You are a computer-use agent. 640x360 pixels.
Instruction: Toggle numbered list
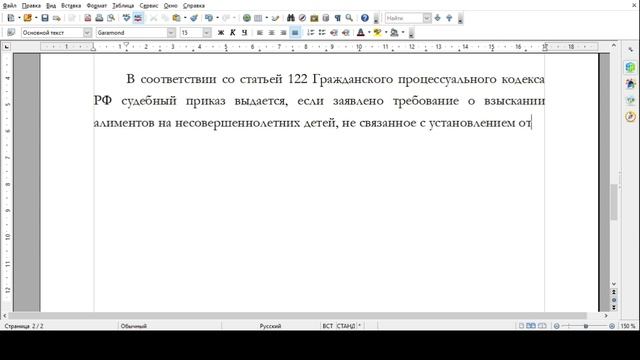pos(311,32)
